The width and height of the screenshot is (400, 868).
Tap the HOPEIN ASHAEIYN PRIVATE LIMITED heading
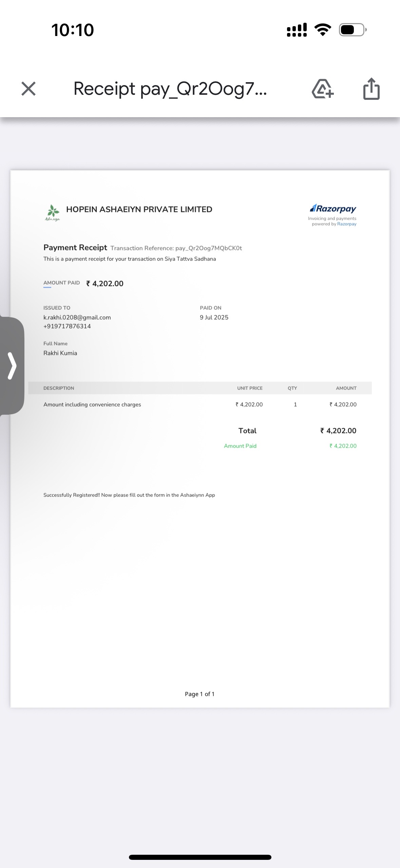point(139,210)
